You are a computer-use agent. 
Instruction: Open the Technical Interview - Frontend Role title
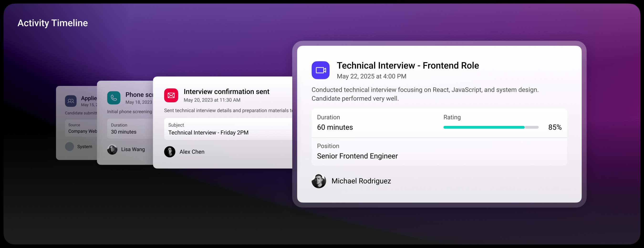(x=408, y=65)
